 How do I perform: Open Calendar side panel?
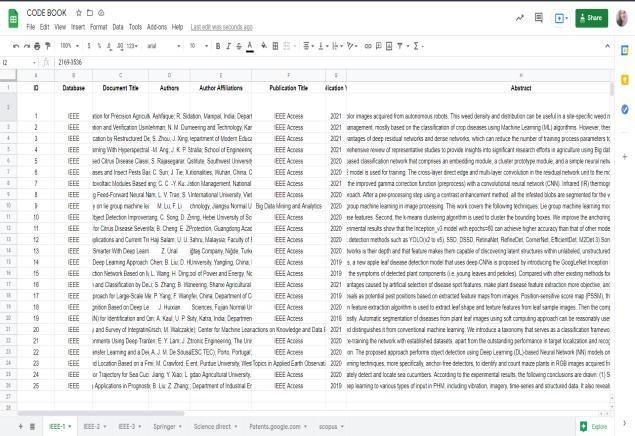625,50
